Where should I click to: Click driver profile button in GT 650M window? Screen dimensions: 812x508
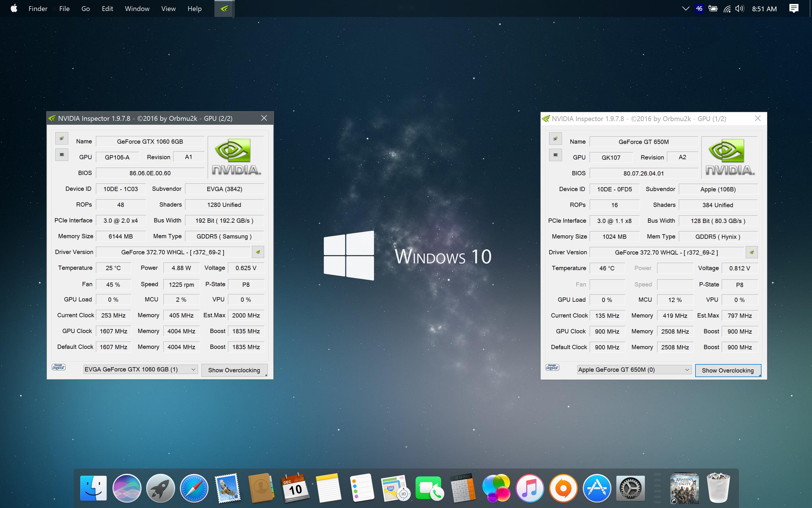coord(752,252)
